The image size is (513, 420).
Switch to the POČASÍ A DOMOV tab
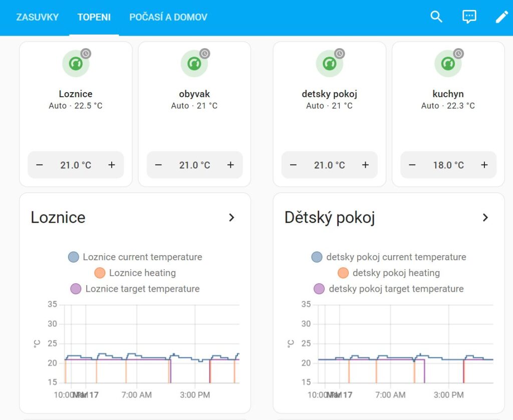coord(168,17)
